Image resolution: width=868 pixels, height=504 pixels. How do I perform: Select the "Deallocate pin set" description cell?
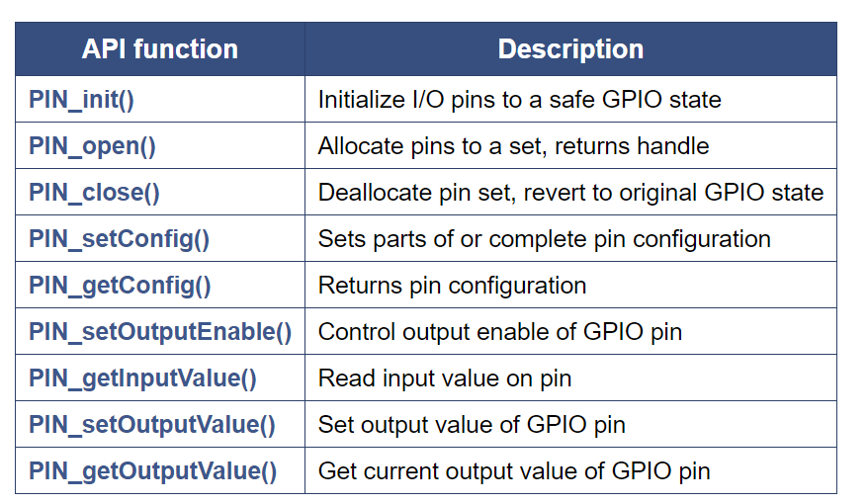570,193
